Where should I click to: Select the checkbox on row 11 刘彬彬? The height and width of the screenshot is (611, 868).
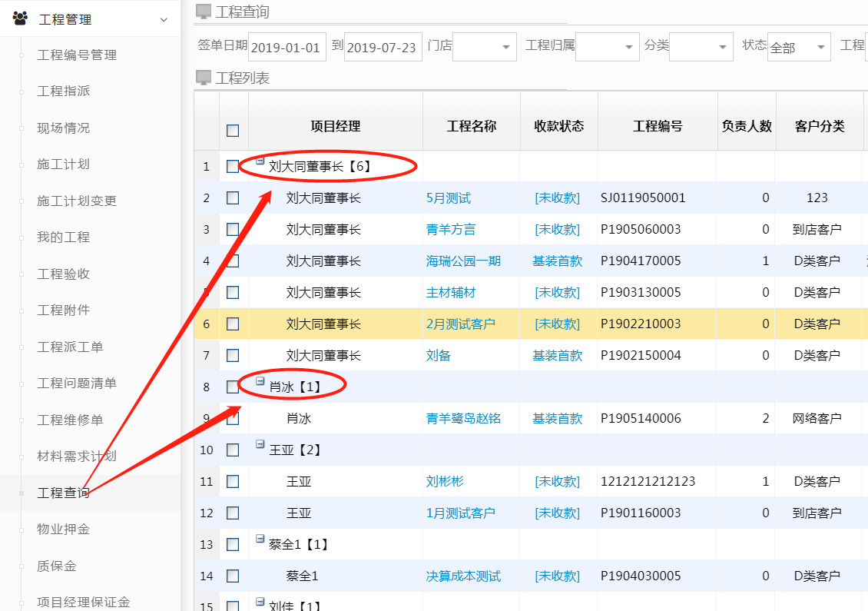point(233,482)
